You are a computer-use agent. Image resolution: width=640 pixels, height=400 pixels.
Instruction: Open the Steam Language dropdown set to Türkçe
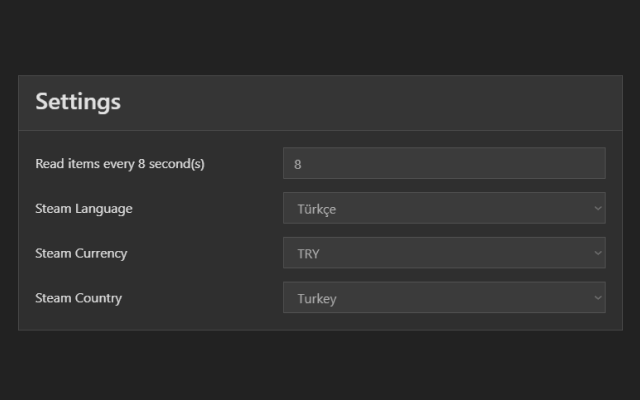[444, 208]
